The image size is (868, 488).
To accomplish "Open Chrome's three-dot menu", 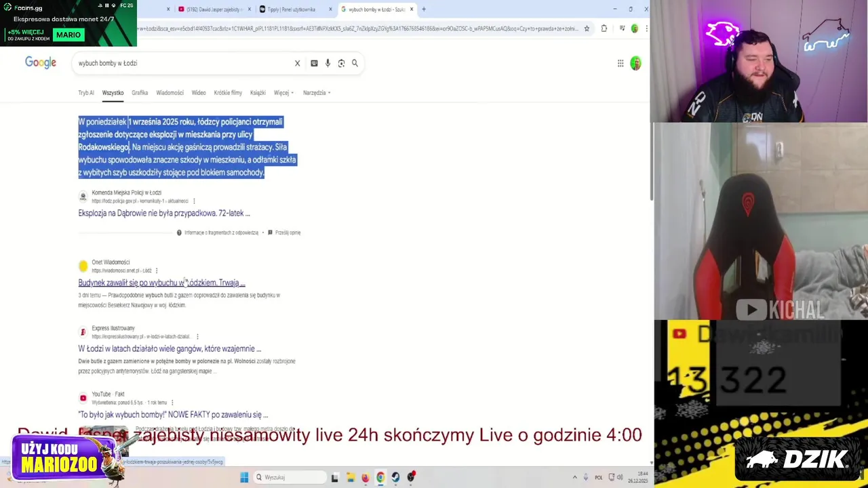I will (x=646, y=28).
